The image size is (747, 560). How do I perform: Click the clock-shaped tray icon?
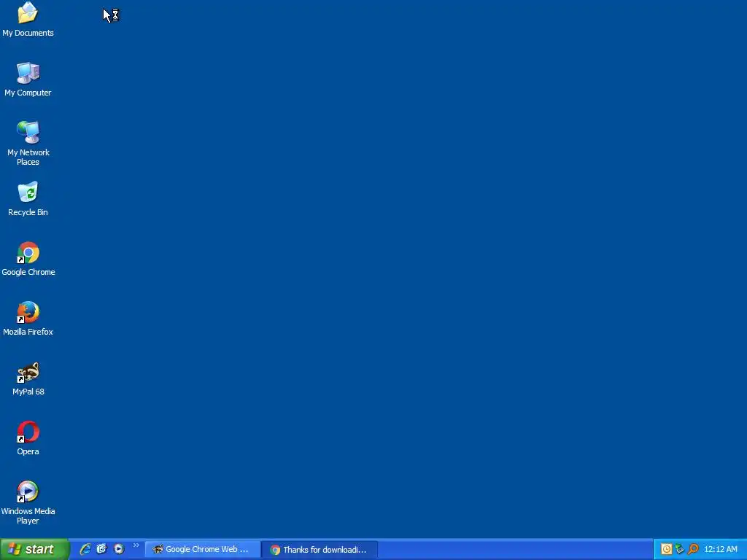click(x=667, y=549)
